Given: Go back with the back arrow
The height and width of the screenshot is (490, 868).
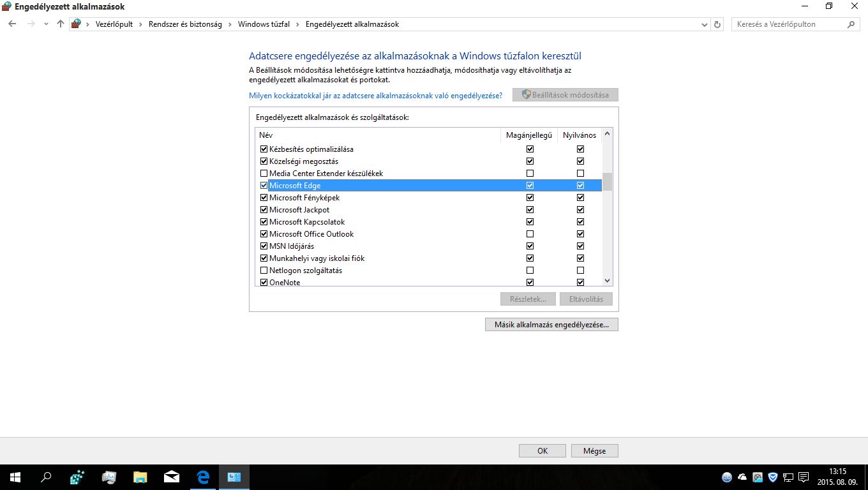Looking at the screenshot, I should [12, 24].
